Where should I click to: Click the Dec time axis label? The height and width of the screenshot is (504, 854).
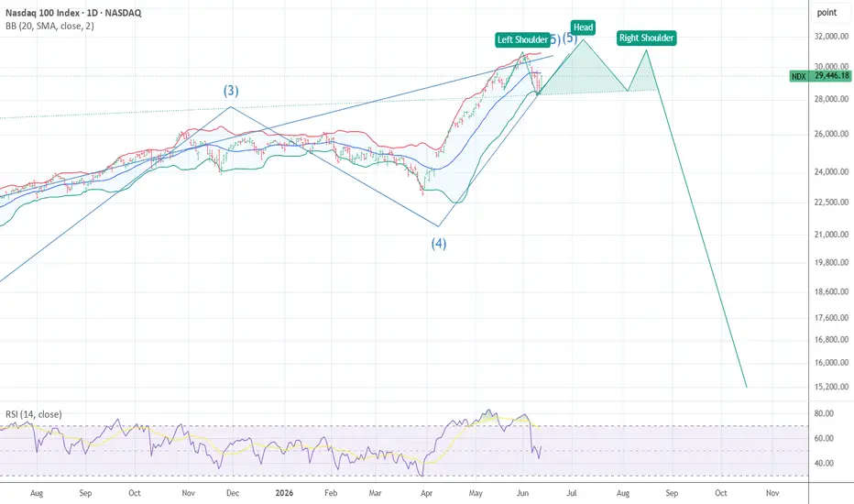pos(233,493)
